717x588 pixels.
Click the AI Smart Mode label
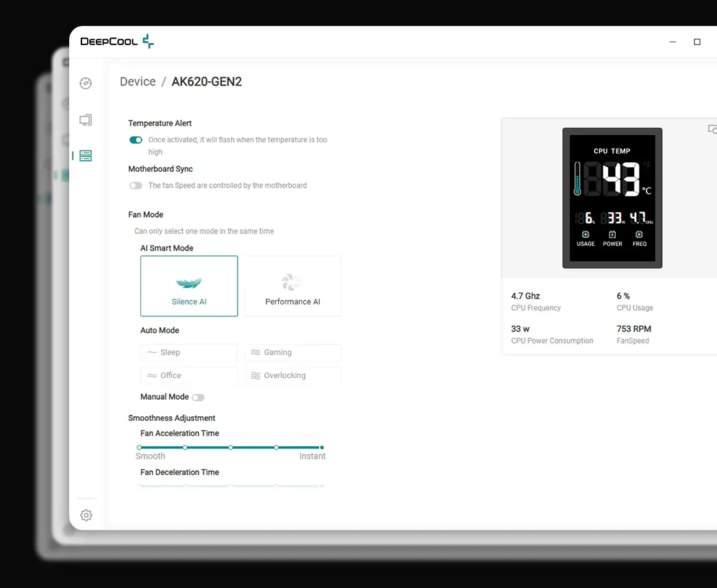[x=167, y=248]
